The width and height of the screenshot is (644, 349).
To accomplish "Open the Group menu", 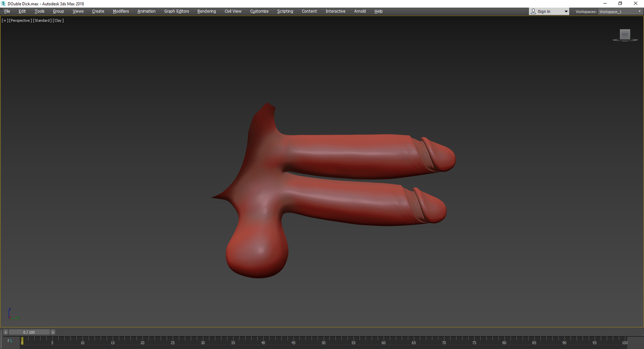I will (x=58, y=11).
